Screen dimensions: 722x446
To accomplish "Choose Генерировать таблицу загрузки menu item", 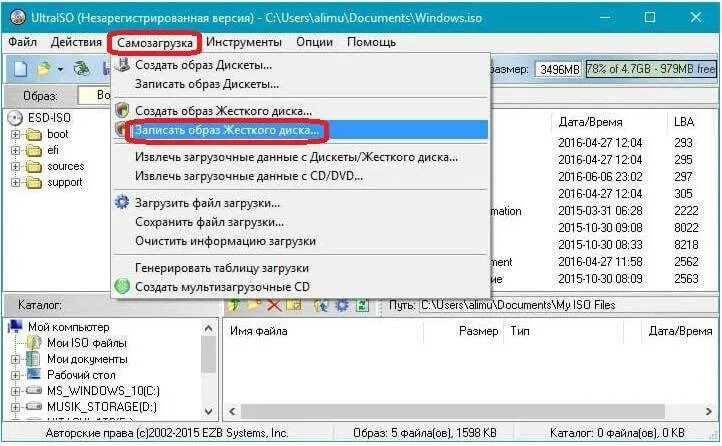I will pos(301,268).
